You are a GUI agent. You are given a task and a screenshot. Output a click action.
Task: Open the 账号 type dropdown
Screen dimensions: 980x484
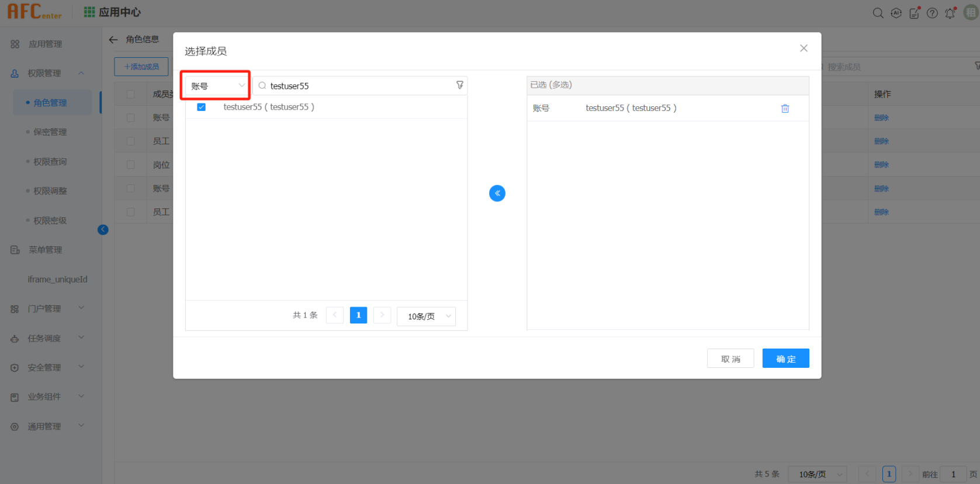point(216,86)
